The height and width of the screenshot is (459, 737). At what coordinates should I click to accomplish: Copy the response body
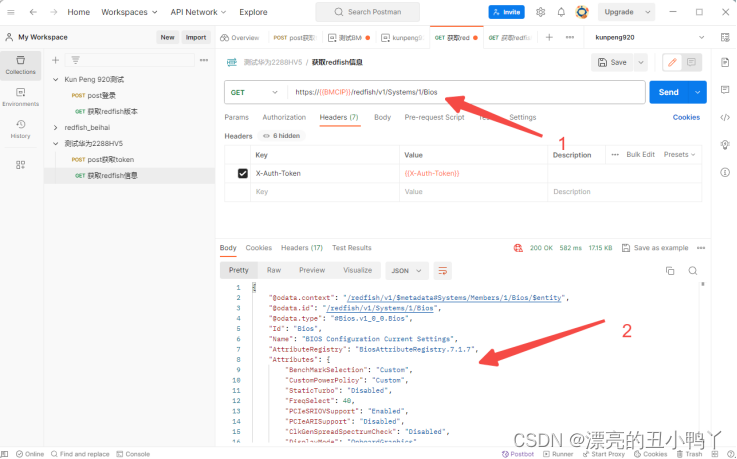tap(670, 270)
